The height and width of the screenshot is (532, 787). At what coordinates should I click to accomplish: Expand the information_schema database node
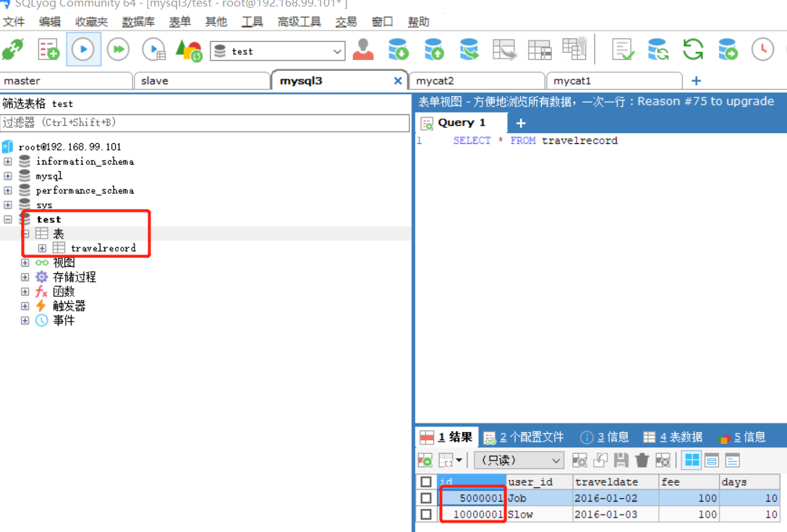[x=7, y=161]
